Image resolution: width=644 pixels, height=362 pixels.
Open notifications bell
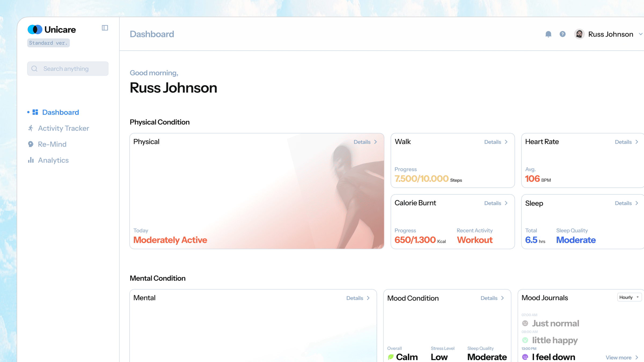click(548, 34)
